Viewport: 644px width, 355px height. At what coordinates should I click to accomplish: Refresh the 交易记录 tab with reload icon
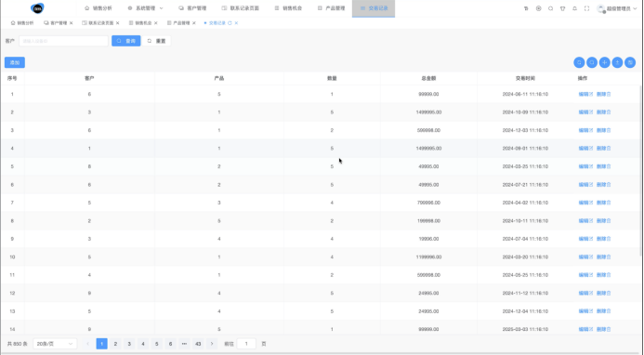230,23
